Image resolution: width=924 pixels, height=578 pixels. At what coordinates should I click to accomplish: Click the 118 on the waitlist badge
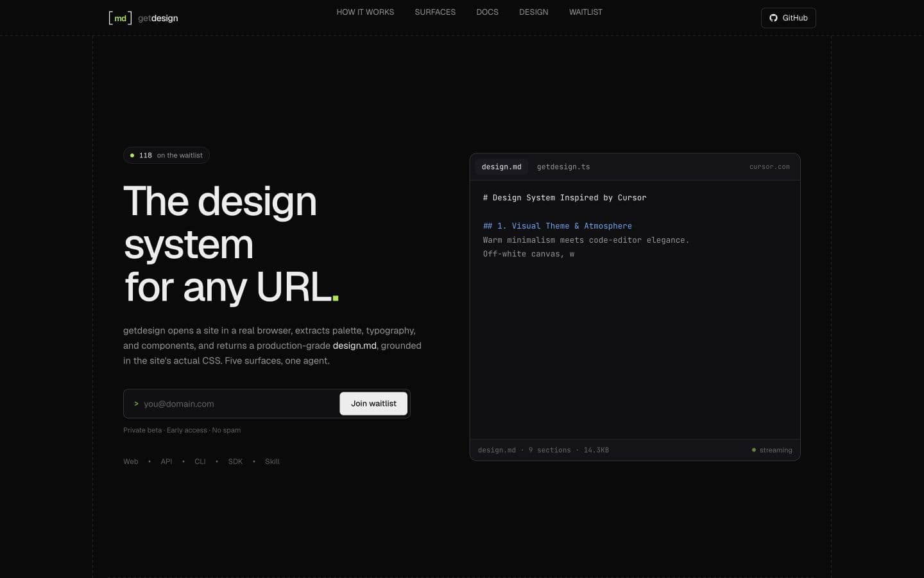[166, 155]
